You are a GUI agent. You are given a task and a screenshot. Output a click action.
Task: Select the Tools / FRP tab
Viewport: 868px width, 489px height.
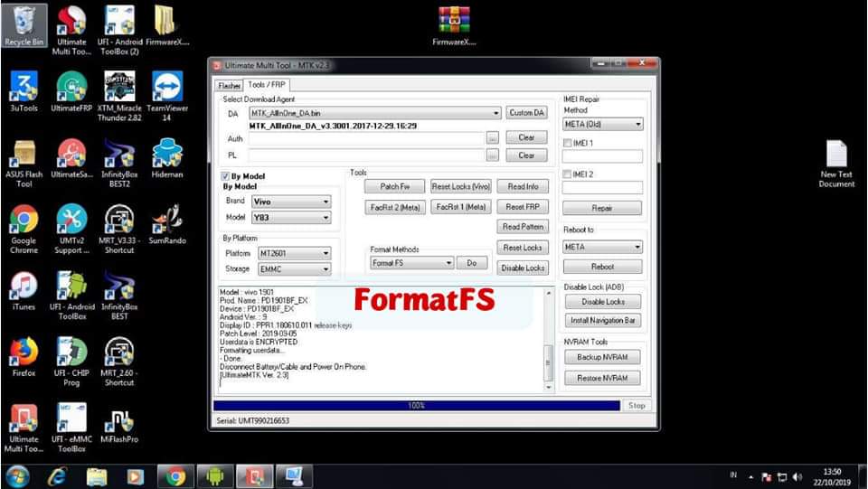(x=267, y=84)
